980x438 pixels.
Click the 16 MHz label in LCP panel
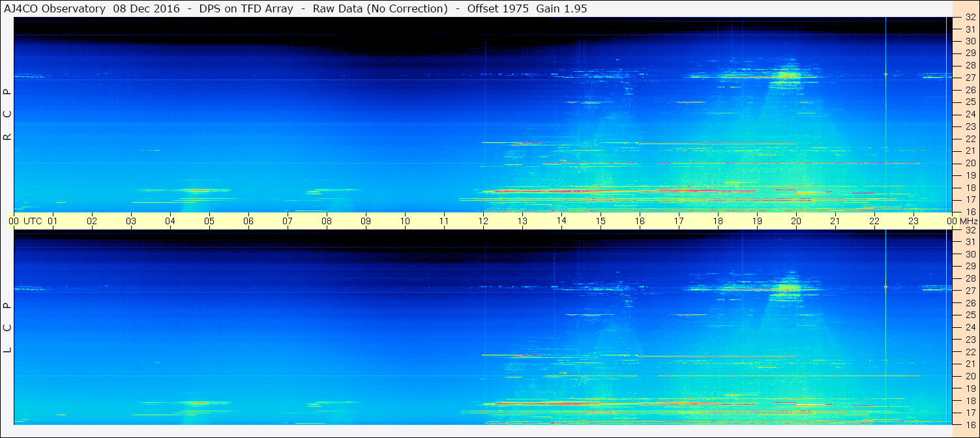(x=970, y=424)
